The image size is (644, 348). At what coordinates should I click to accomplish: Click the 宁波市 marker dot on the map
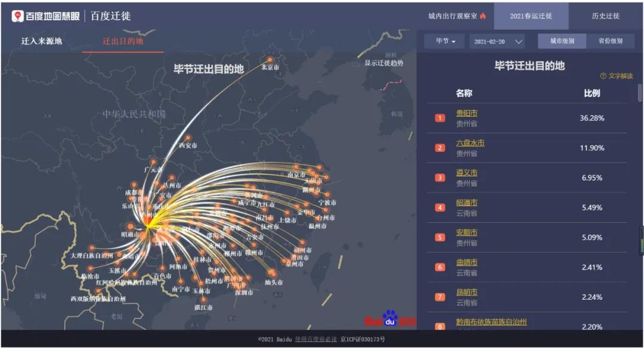(327, 195)
